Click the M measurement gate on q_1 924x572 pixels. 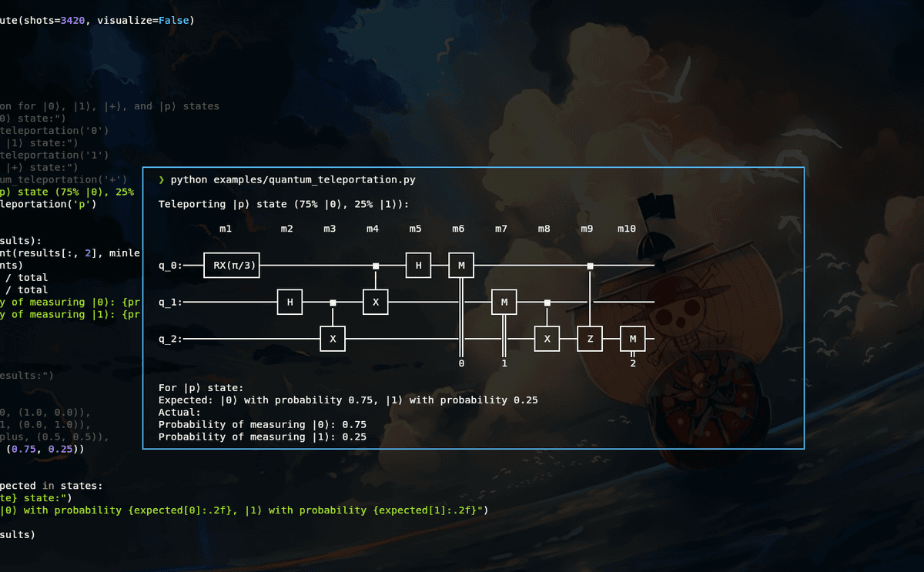pos(504,303)
